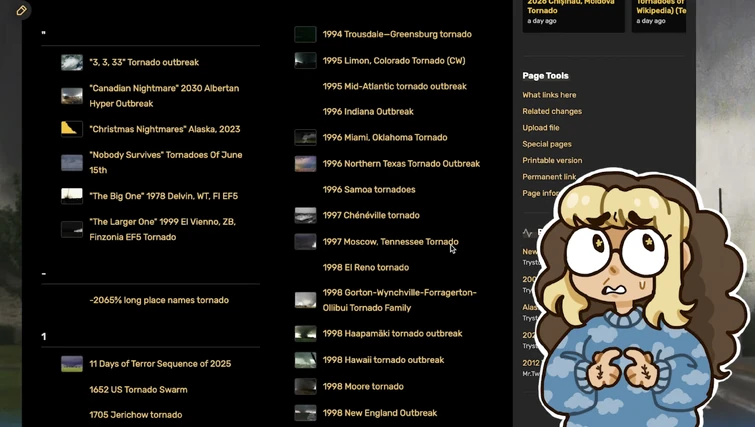
Task: Click thumbnail beside 1998 Moore tornado
Action: tap(305, 386)
